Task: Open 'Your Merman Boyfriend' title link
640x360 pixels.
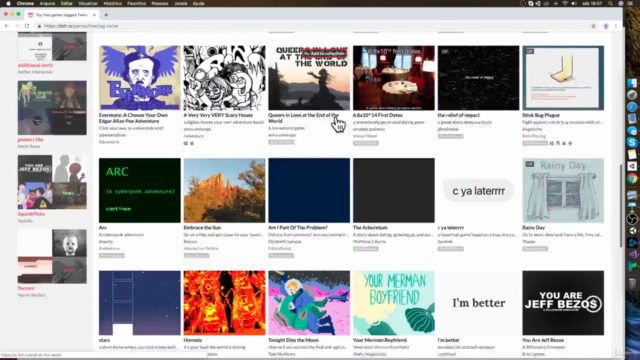Action: (380, 340)
